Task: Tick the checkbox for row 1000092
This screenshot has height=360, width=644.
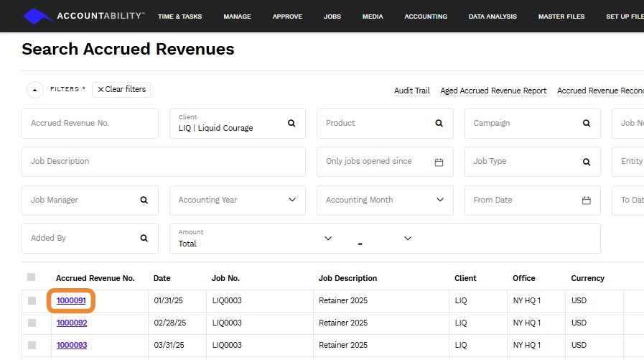Action: (32, 323)
